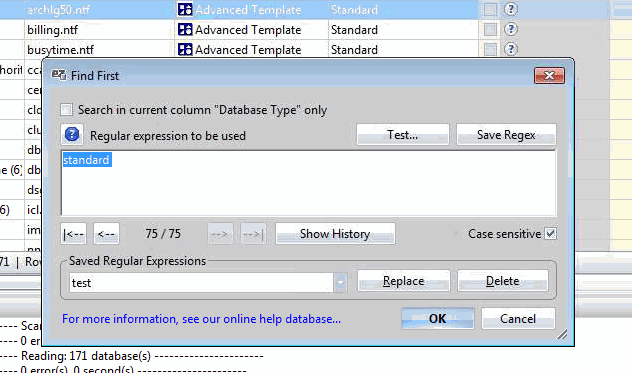Click the Replace saved regex button
The height and width of the screenshot is (373, 632).
(x=403, y=281)
